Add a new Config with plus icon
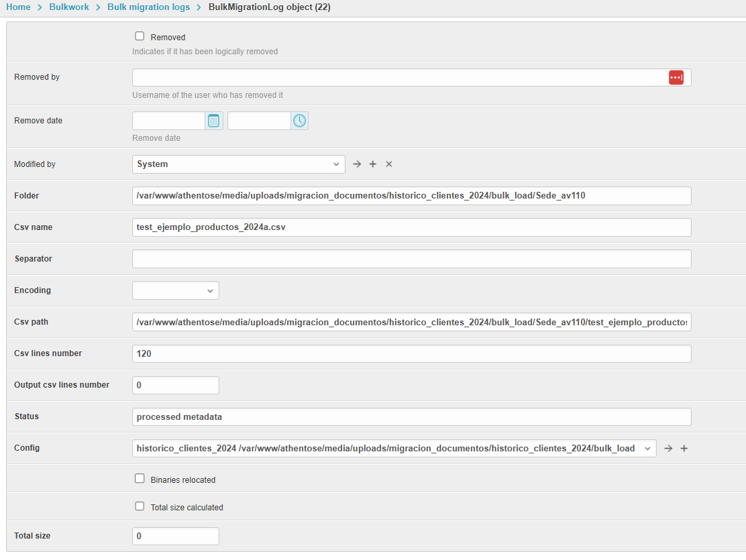The height and width of the screenshot is (560, 746). (684, 449)
